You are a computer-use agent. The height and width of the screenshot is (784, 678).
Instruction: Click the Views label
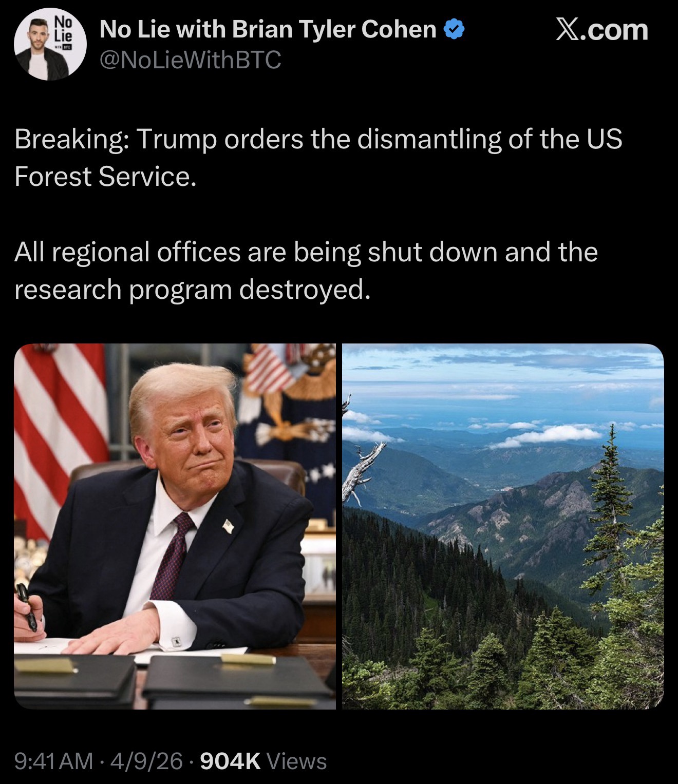coord(297,761)
